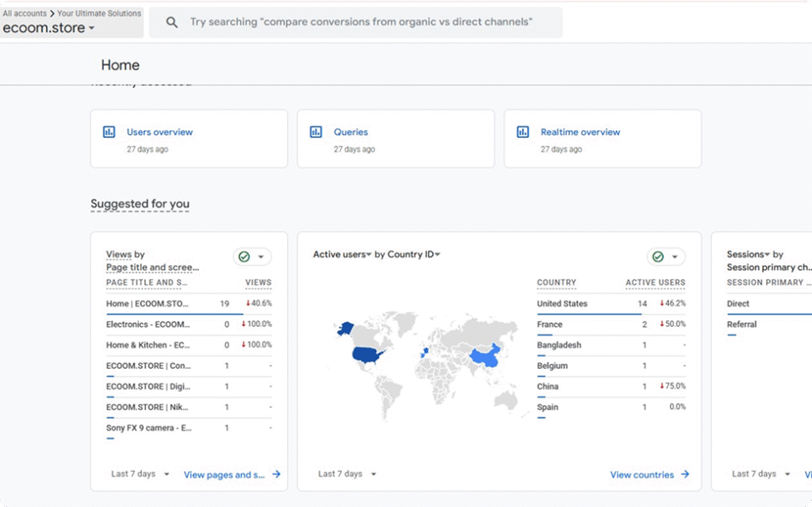
Task: Follow the View countries link
Action: click(x=642, y=474)
